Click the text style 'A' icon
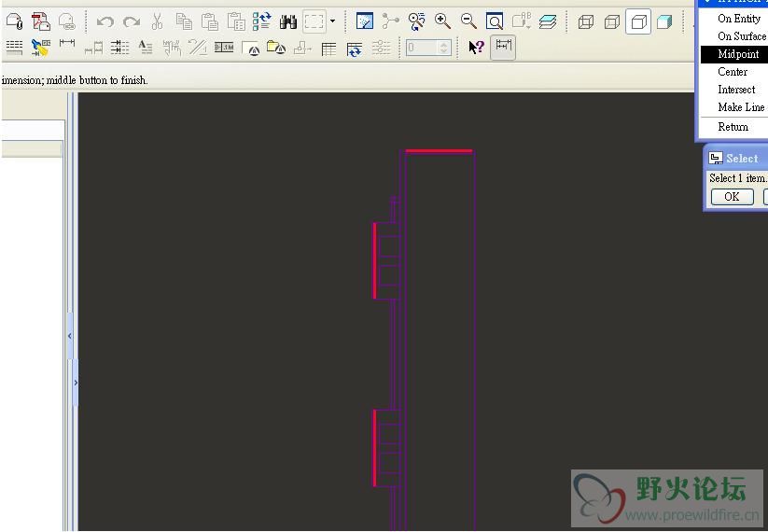 [146, 48]
